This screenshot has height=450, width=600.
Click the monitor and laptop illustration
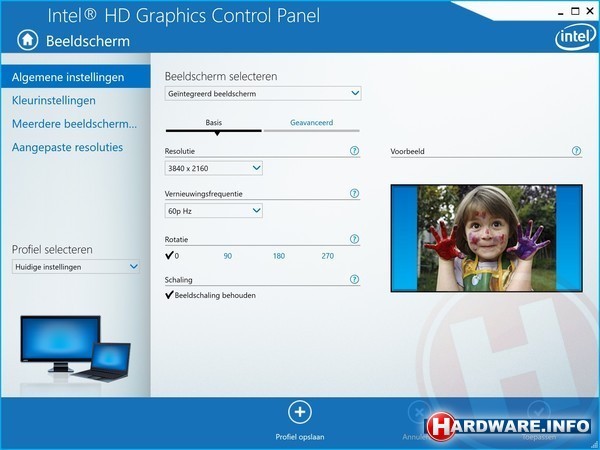tap(75, 348)
